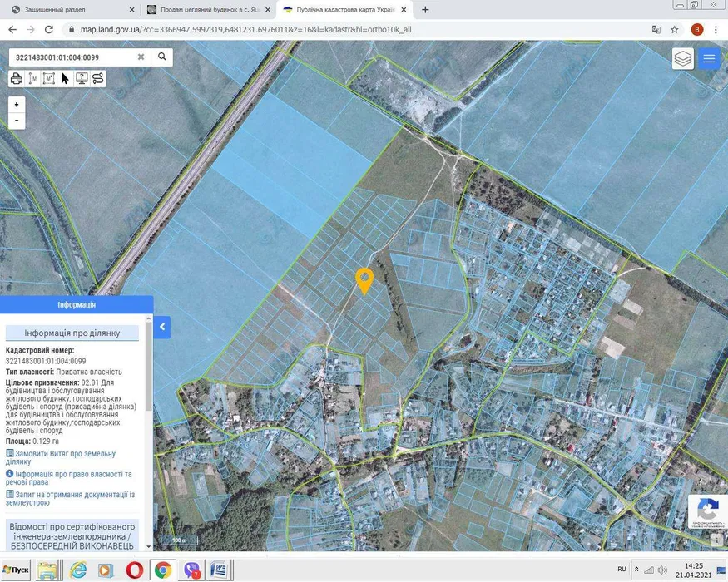Open the map layers panel
728x582 pixels.
[682, 58]
